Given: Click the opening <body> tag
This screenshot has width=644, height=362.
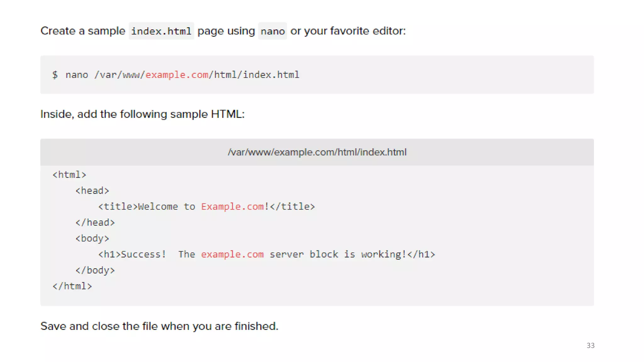Looking at the screenshot, I should point(92,239).
